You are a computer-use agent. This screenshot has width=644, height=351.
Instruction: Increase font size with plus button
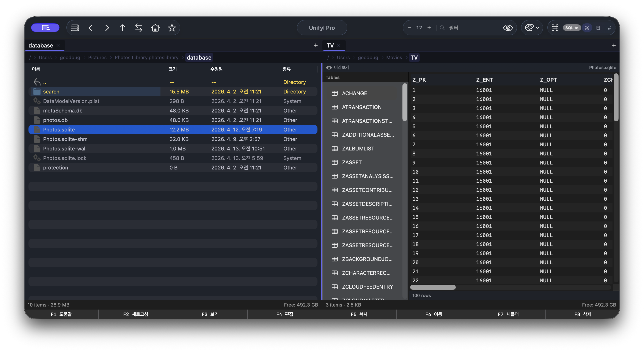pos(429,28)
